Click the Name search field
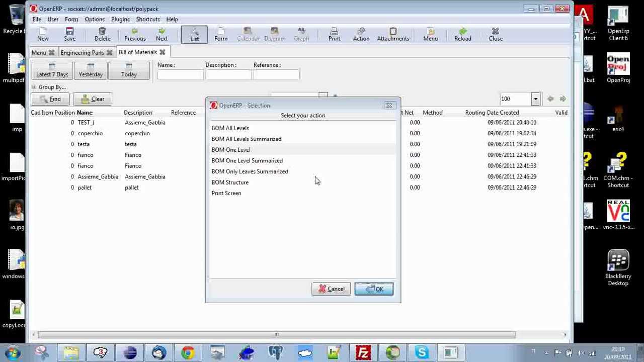This screenshot has width=644, height=362. [180, 74]
